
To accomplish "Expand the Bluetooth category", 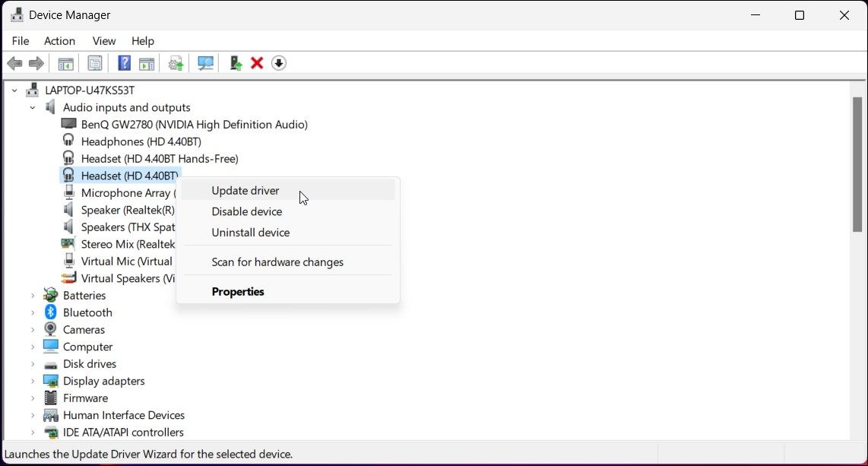I will point(33,312).
